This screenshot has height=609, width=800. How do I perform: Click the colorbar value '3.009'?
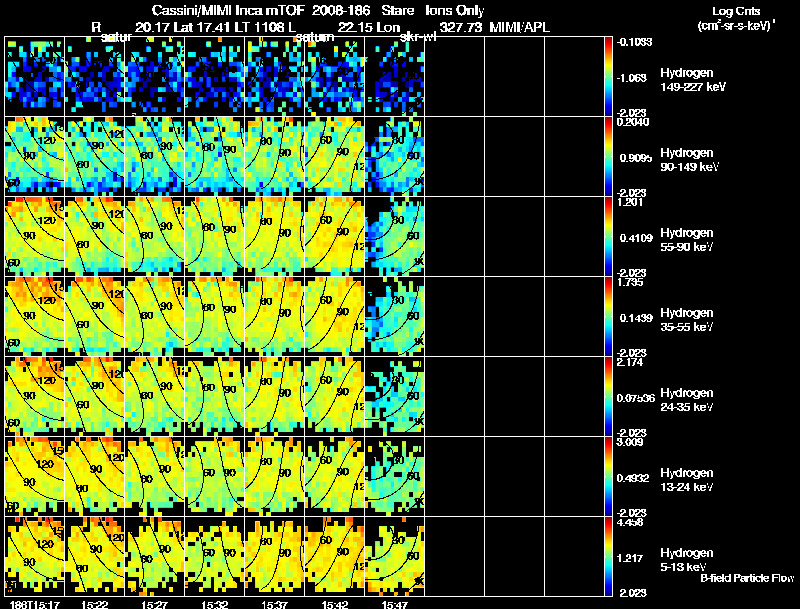click(x=630, y=442)
